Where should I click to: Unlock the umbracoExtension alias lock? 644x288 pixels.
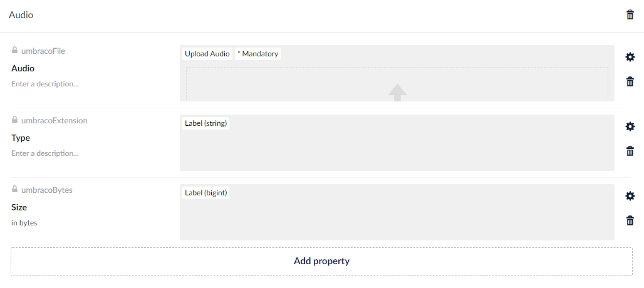15,120
